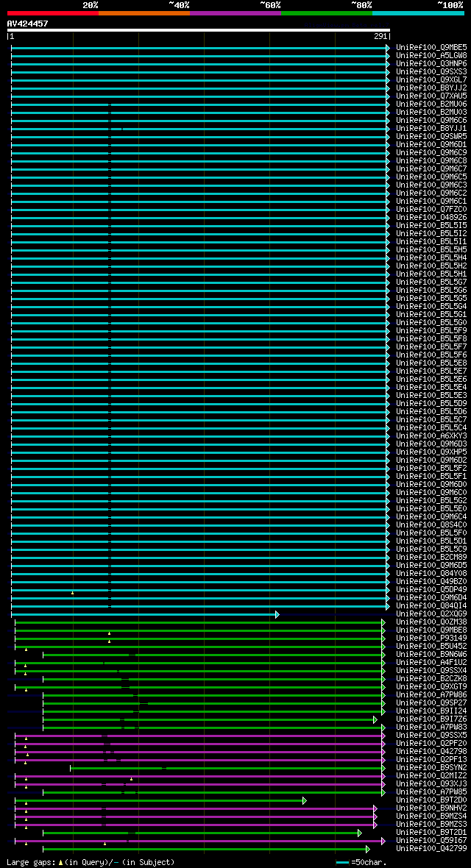The height and width of the screenshot is (868, 471).
Task: Select UniRef100_Q9MBE8 label
Action: click(x=432, y=630)
